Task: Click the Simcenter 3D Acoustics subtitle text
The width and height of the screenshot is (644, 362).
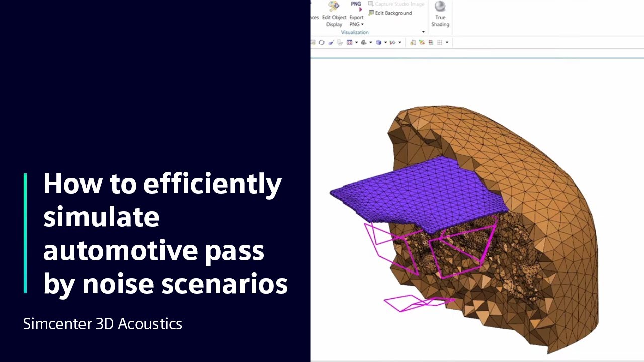Action: [103, 324]
